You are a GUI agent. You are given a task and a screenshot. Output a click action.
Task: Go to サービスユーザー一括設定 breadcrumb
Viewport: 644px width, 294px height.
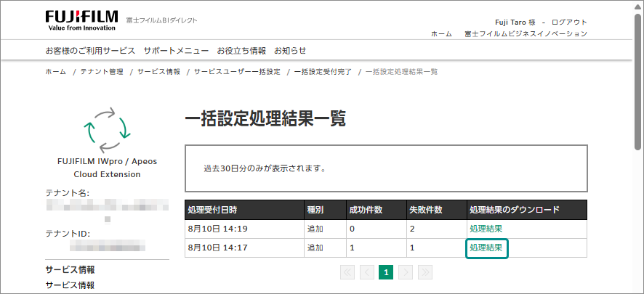pyautogui.click(x=238, y=72)
